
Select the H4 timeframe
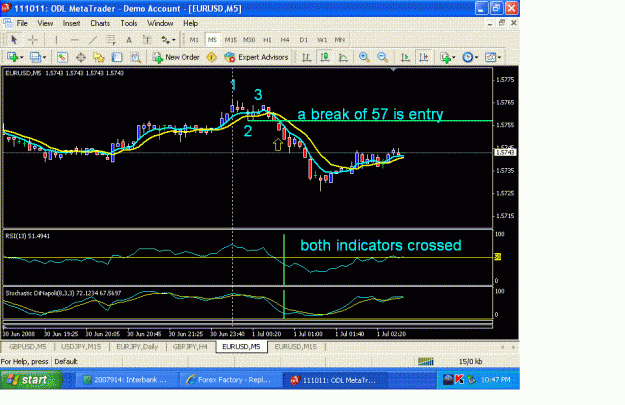pyautogui.click(x=285, y=40)
